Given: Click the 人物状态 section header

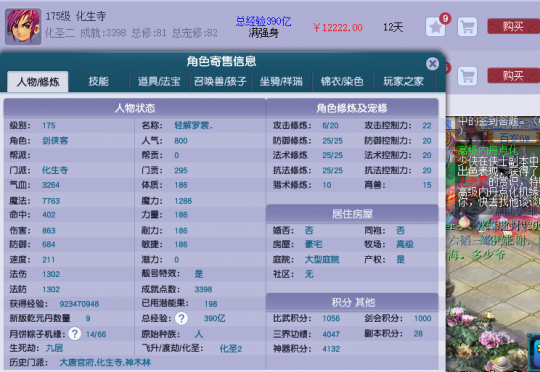Looking at the screenshot, I should coord(135,108).
